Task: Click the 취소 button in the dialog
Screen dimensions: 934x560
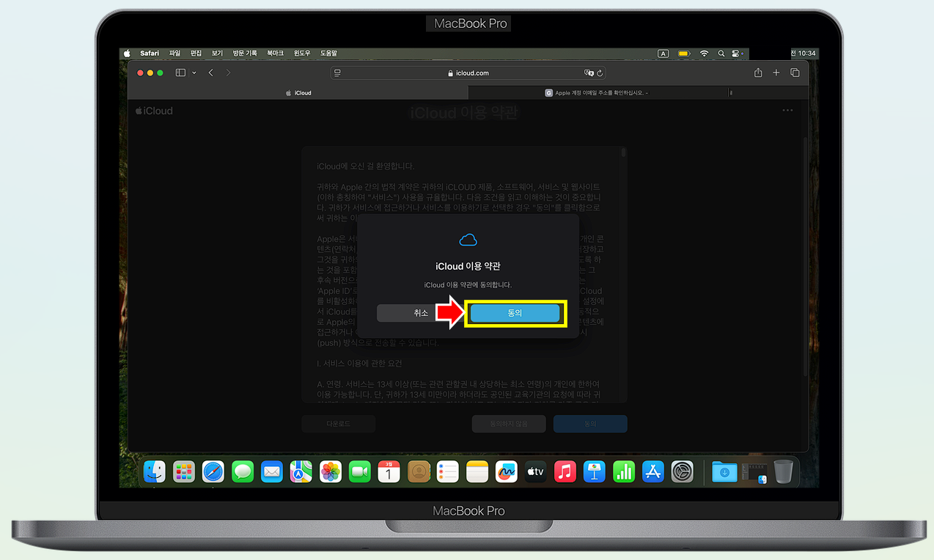Action: click(x=421, y=313)
